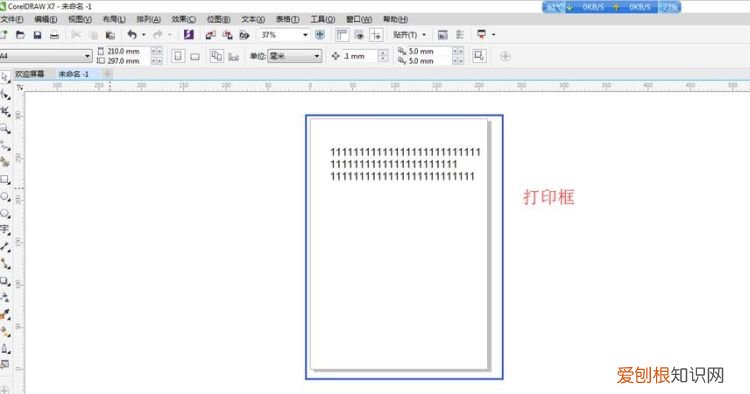Viewport: 750px width, 394px height.
Task: Select the Shape edit tool
Action: pyautogui.click(x=5, y=95)
